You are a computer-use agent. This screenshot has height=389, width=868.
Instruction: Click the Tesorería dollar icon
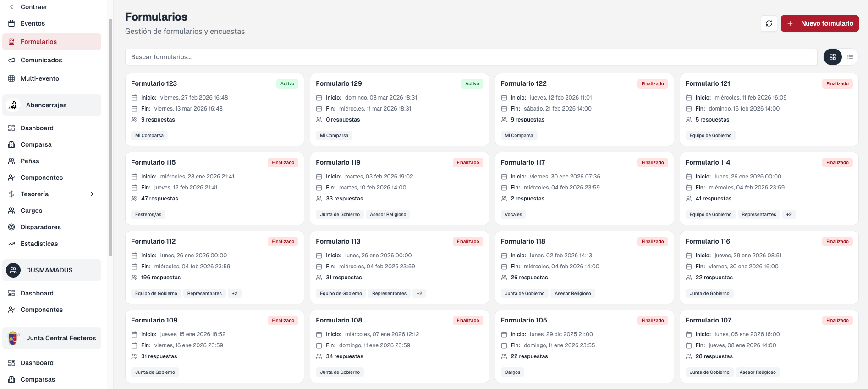(11, 194)
